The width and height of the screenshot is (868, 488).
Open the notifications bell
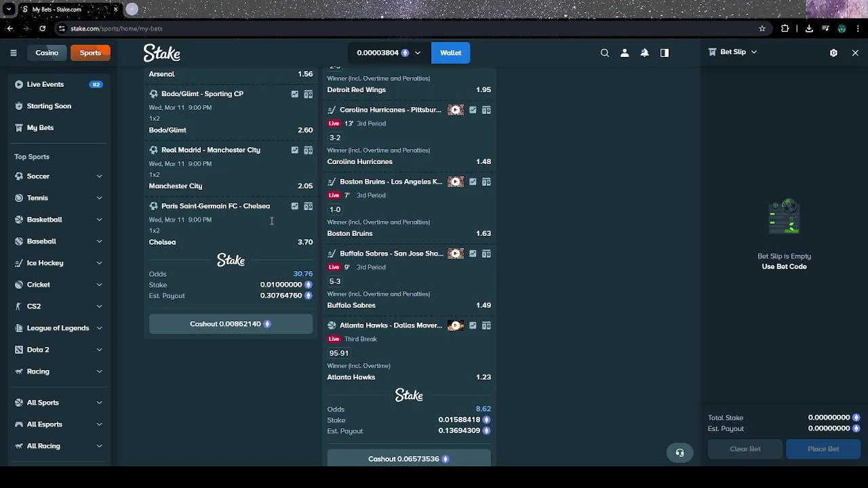(x=645, y=53)
